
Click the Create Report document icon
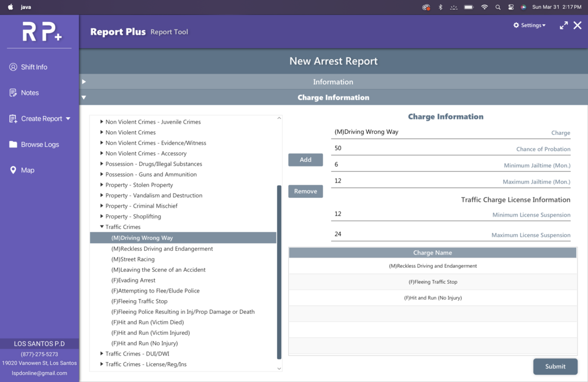pyautogui.click(x=13, y=119)
